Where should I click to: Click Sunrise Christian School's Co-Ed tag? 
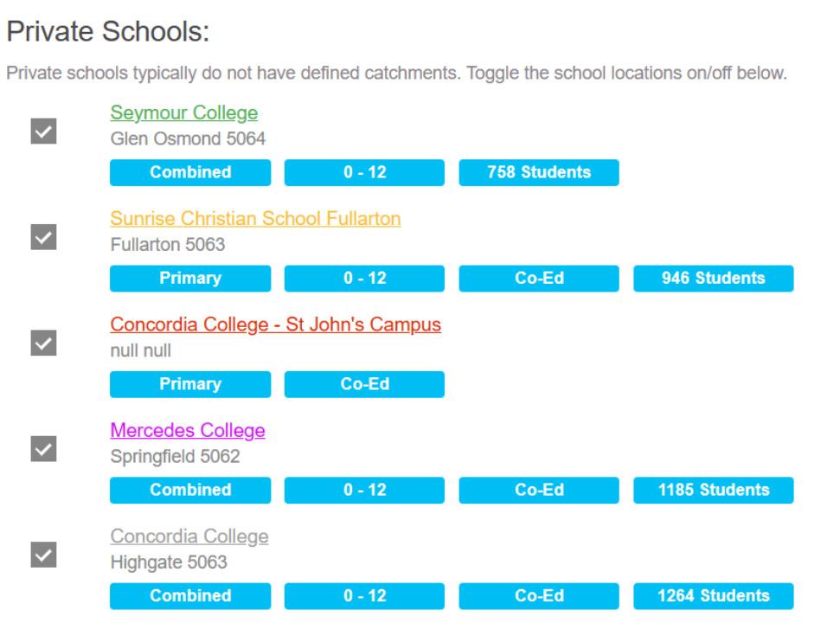538,279
